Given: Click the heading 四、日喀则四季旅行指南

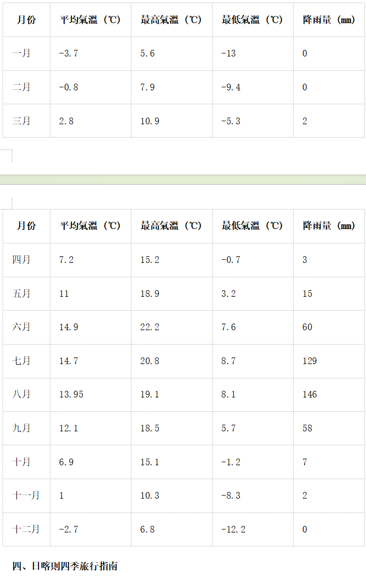Looking at the screenshot, I should [65, 566].
